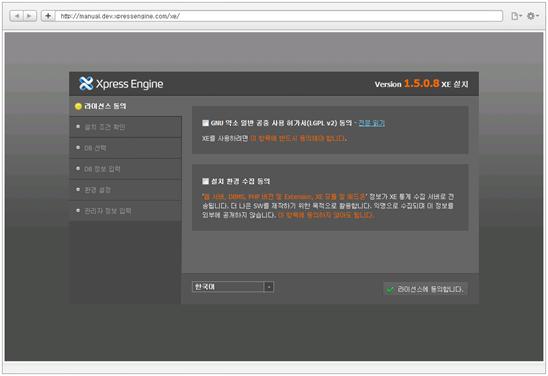Click the browser back arrow button

tap(17, 16)
